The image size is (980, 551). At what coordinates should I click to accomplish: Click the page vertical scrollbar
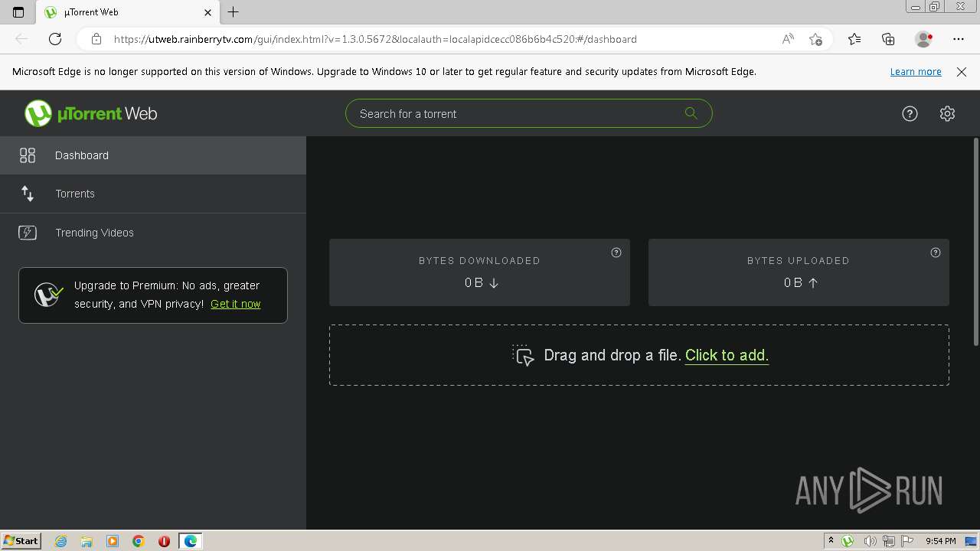tap(975, 242)
